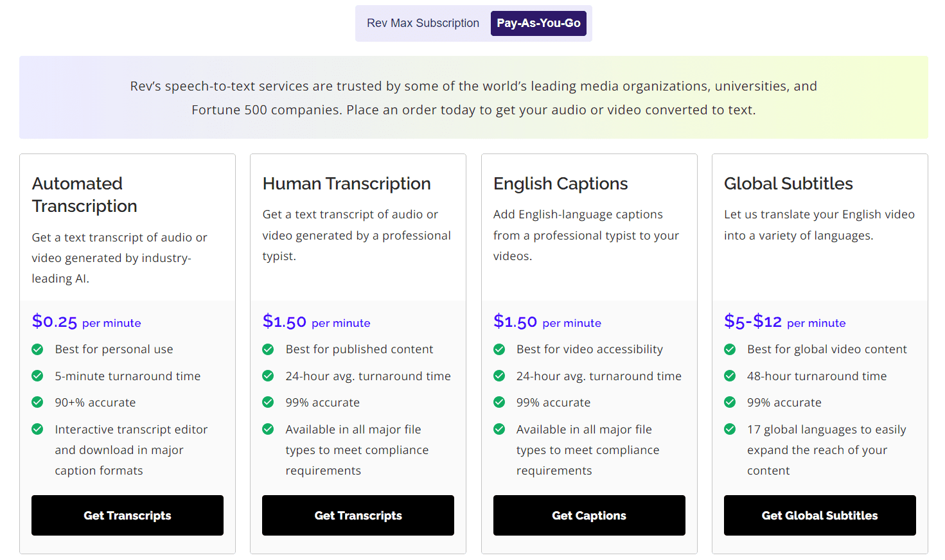
Task: Click checkmark icon beside 'Best for personal use'
Action: (37, 349)
